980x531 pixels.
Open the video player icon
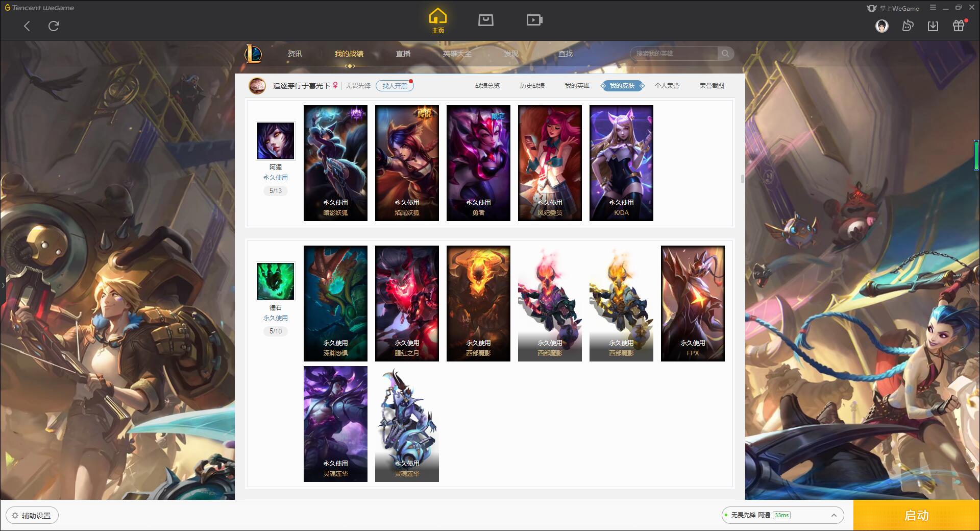[534, 20]
